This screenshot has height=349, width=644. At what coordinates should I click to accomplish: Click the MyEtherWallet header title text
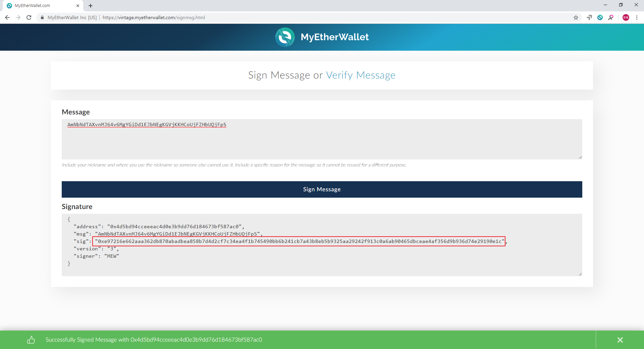[x=335, y=37]
